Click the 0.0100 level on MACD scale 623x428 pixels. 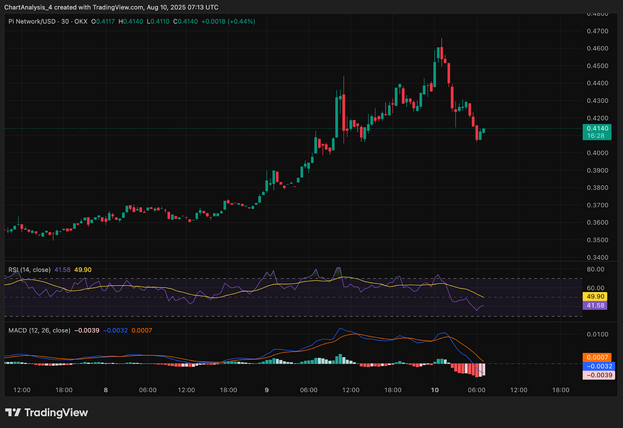pos(597,334)
